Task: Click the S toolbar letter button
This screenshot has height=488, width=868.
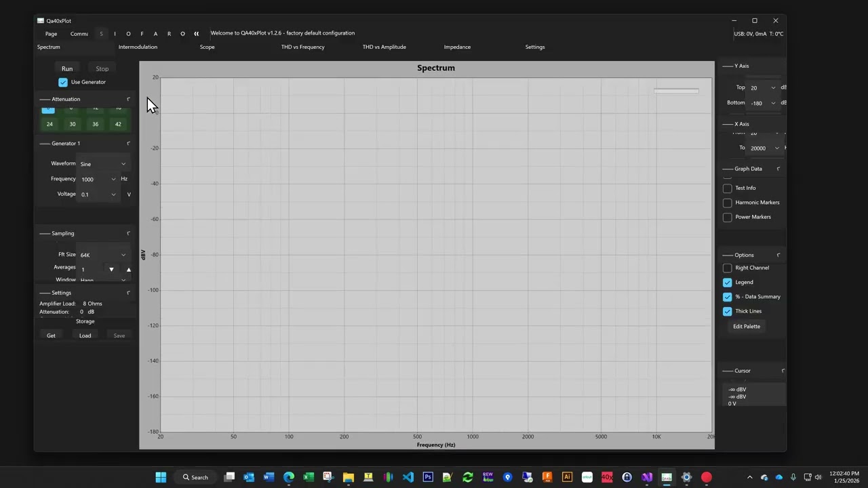Action: [x=101, y=34]
